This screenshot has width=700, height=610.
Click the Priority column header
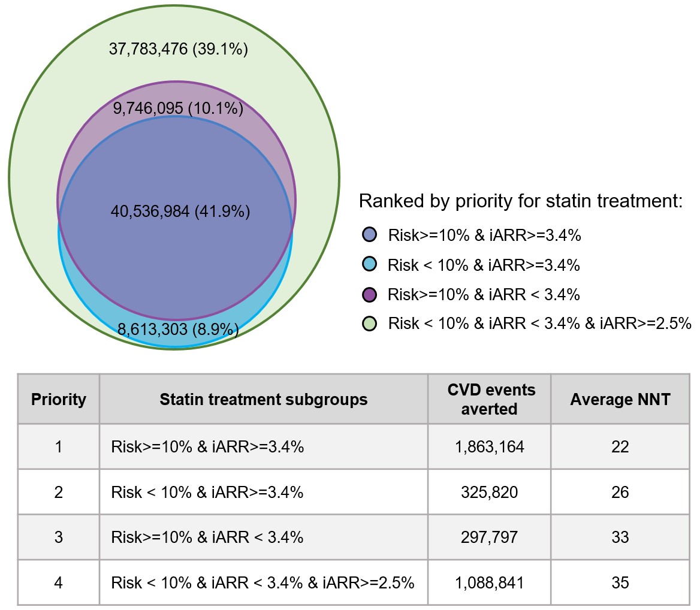tap(59, 399)
